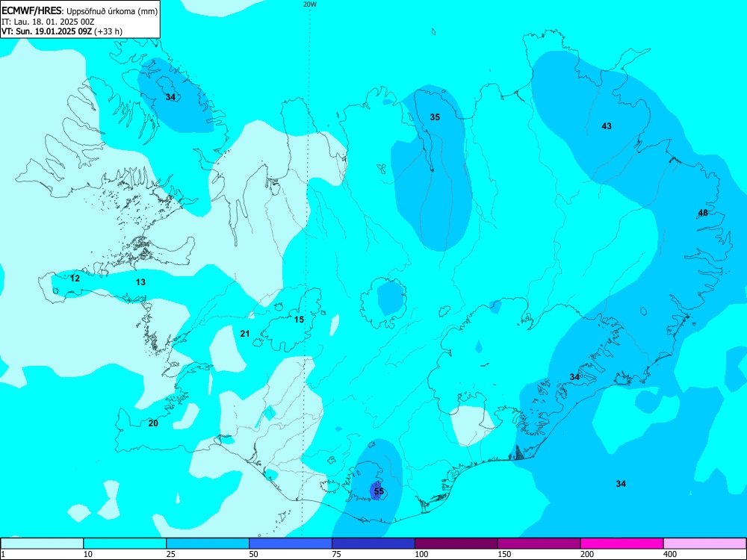Click the 12 mm value on Snæfellsnes peninsula tip
This screenshot has height=560, width=747.
click(75, 279)
